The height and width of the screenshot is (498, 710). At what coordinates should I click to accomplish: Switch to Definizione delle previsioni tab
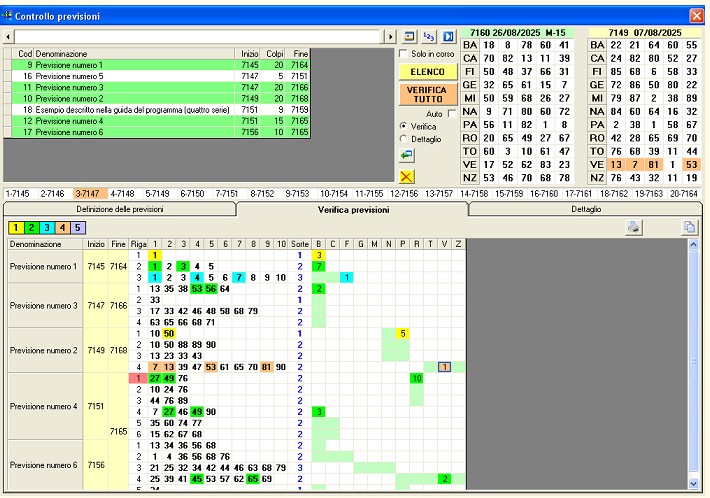119,210
